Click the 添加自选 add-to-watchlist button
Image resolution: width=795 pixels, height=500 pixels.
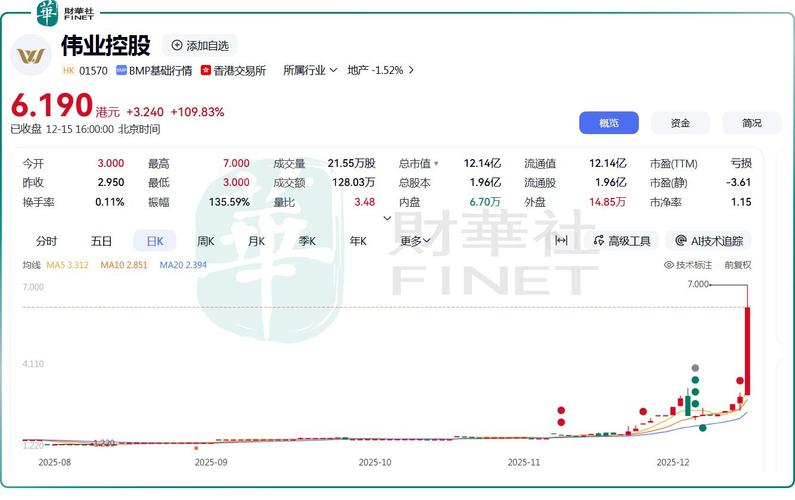click(200, 46)
